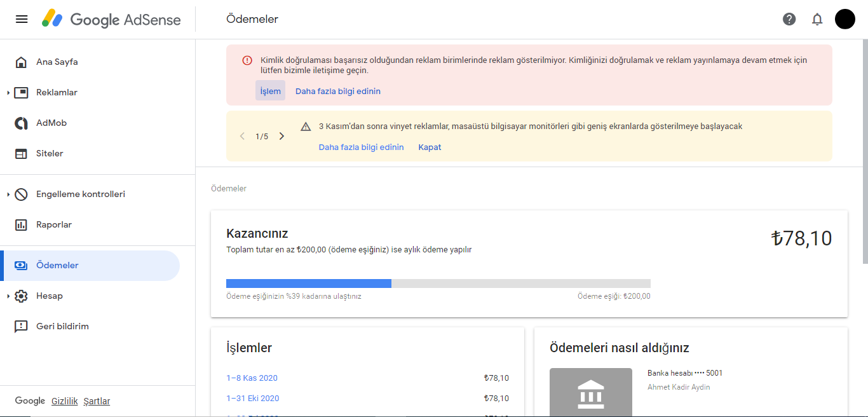Click the Ana Sayfa home icon
This screenshot has height=417, width=868.
(x=21, y=62)
